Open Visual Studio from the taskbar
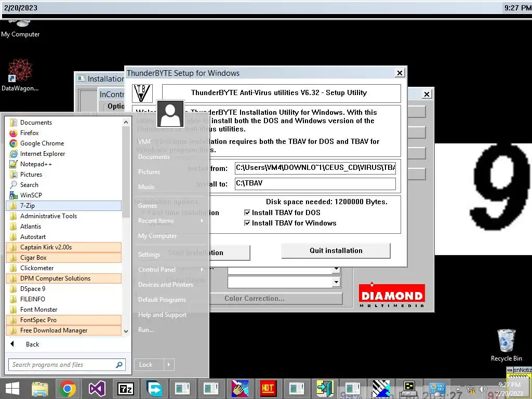This screenshot has width=532, height=399. coord(97,389)
